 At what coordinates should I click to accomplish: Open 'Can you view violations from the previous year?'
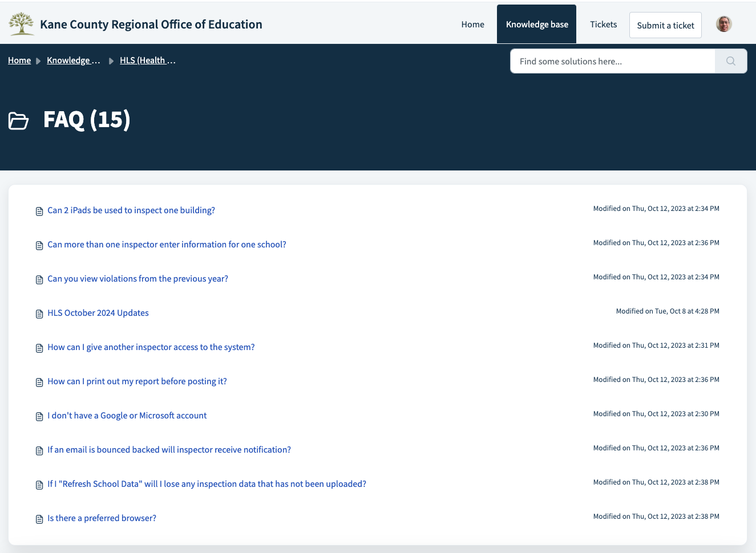(x=138, y=279)
